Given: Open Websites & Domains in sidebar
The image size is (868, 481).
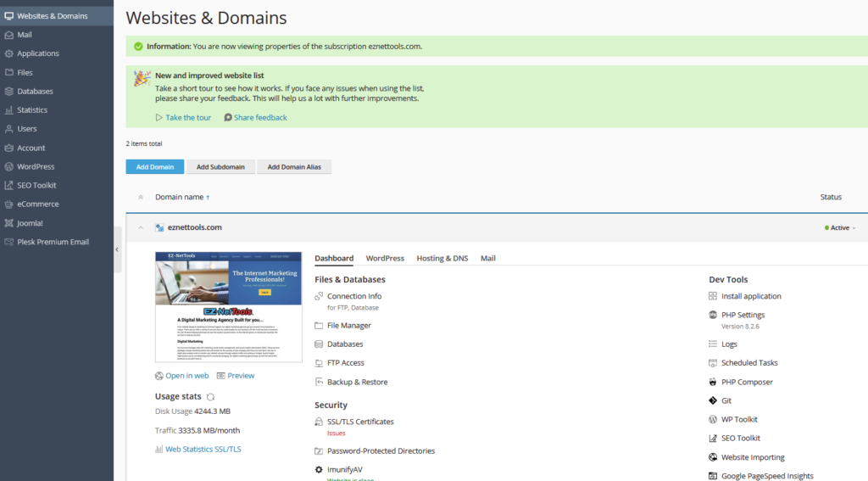Looking at the screenshot, I should point(57,16).
